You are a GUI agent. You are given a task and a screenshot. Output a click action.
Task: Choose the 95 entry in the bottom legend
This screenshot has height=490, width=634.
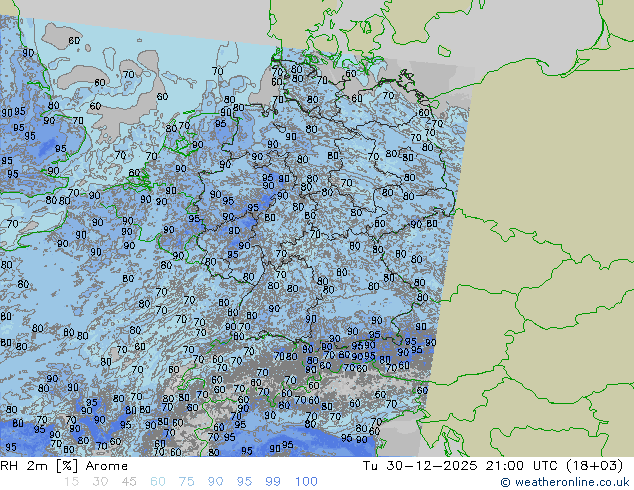coord(244,482)
